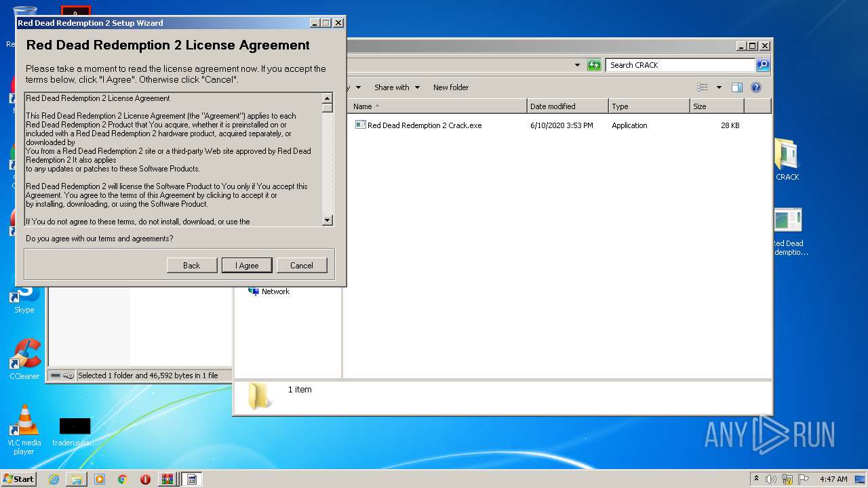This screenshot has height=488, width=868.
Task: Show hidden tray icons arrow
Action: tap(756, 479)
